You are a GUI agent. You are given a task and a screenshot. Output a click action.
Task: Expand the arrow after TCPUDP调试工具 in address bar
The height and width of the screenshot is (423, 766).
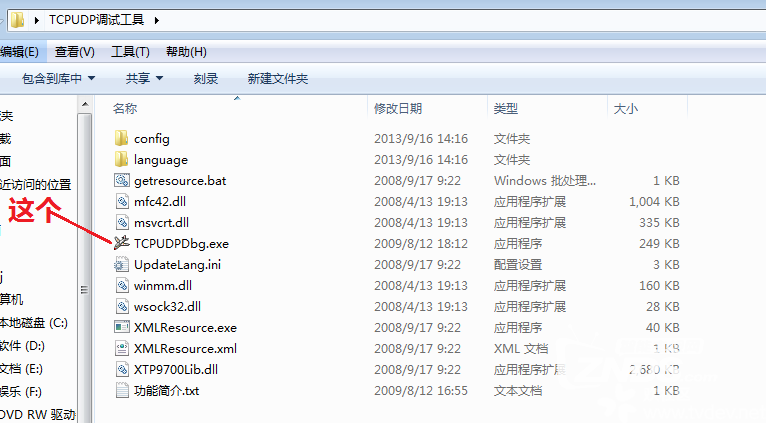pyautogui.click(x=157, y=20)
